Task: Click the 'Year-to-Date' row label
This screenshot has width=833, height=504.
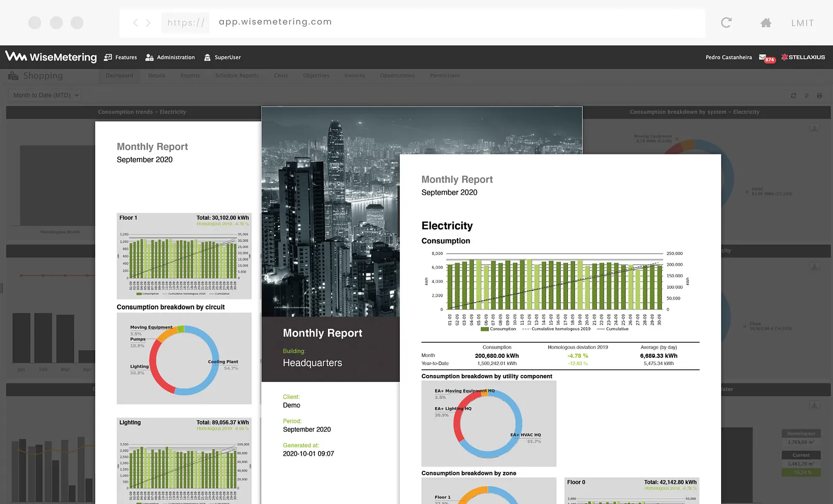Action: [x=435, y=364]
